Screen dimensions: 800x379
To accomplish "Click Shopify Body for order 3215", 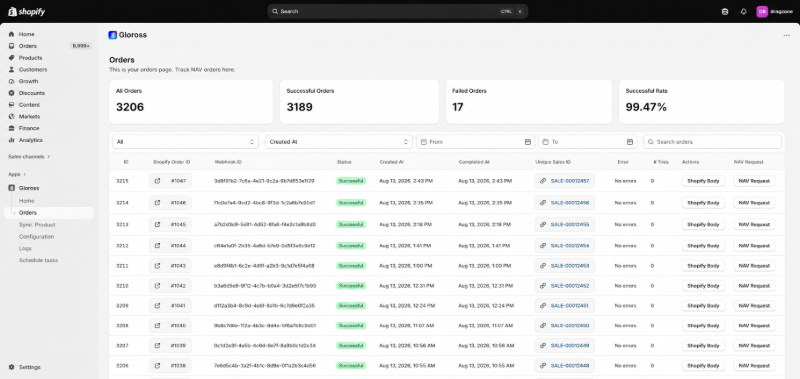I will click(x=703, y=181).
